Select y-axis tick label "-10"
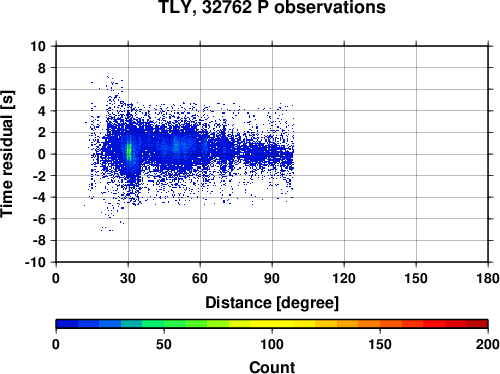 coord(35,262)
